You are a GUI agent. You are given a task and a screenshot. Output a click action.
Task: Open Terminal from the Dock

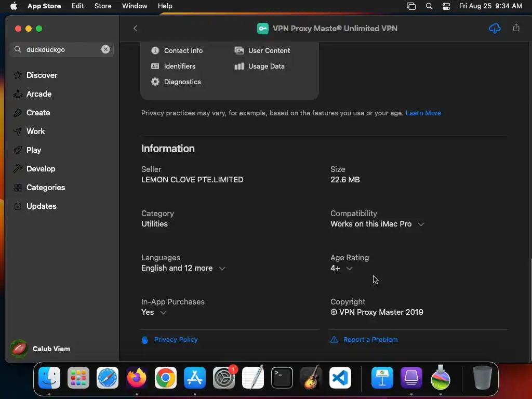[x=282, y=378]
